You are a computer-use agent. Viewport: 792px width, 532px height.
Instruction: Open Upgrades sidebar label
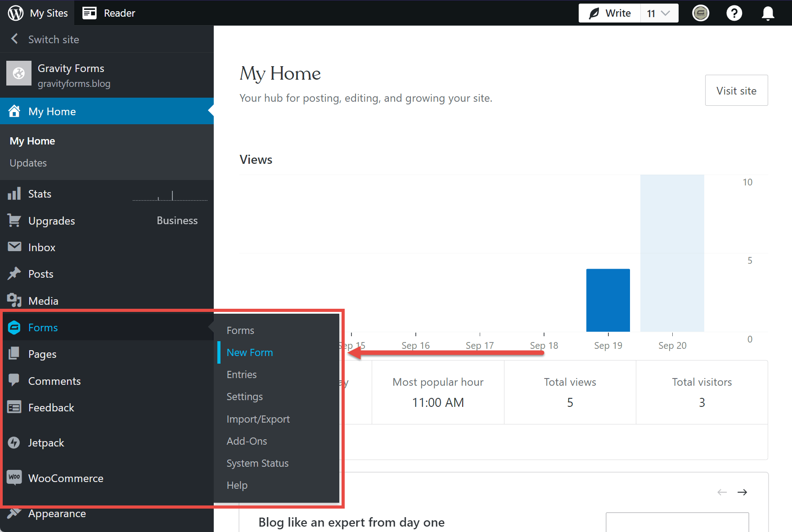52,221
